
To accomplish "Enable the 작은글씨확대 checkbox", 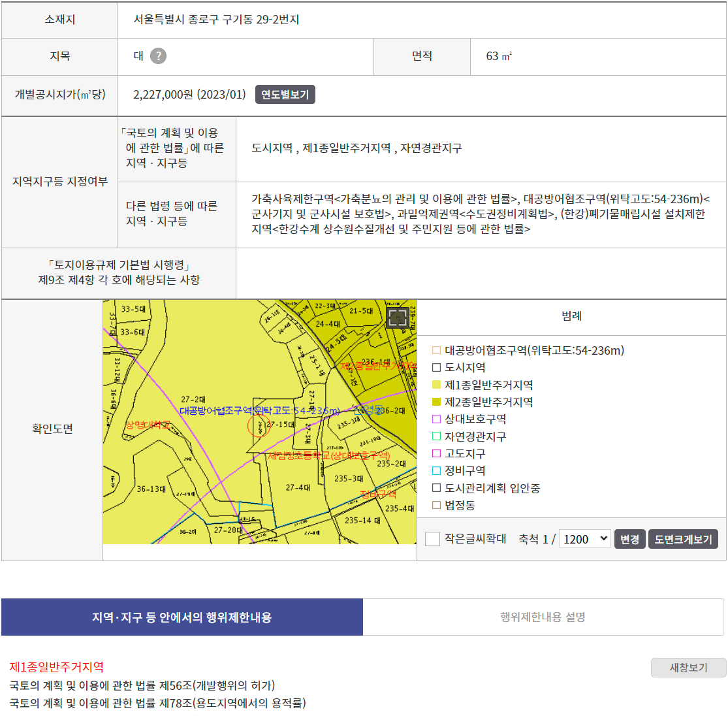I will pyautogui.click(x=432, y=538).
